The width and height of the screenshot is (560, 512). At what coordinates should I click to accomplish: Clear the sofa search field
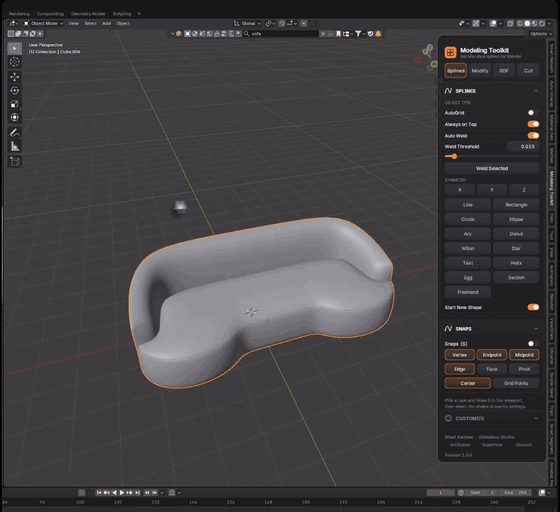click(x=322, y=34)
